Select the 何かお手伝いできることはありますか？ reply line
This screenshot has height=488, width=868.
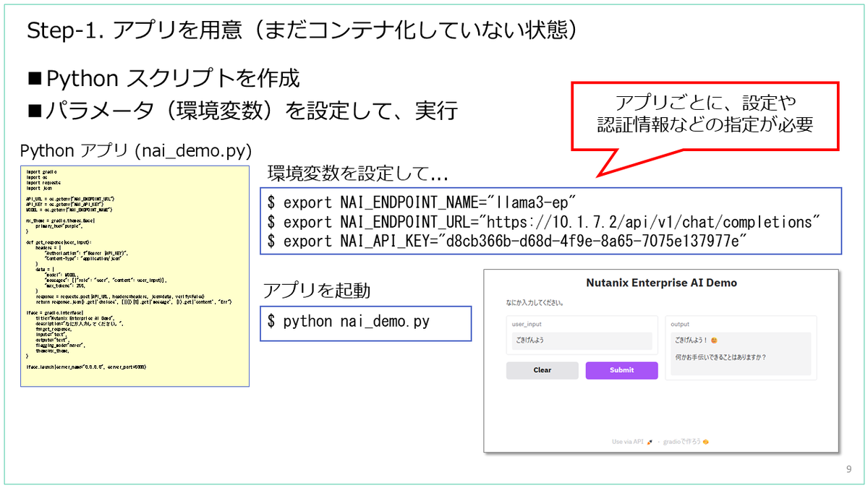(x=720, y=357)
